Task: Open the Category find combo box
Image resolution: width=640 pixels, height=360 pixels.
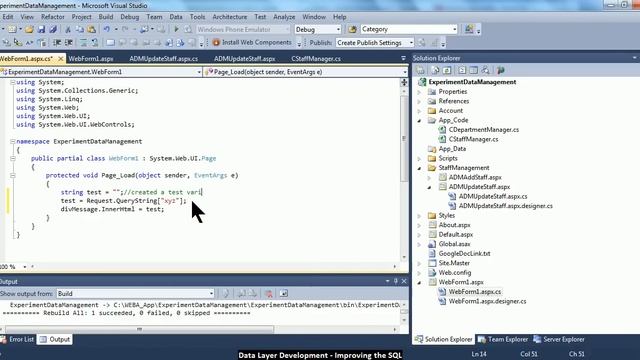Action: click(x=454, y=29)
